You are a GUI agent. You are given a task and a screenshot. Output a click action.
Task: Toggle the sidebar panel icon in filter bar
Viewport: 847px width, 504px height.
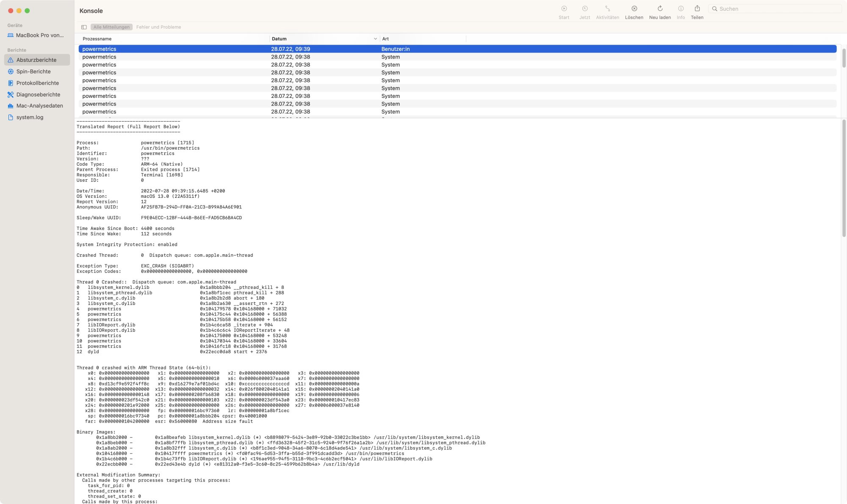84,27
